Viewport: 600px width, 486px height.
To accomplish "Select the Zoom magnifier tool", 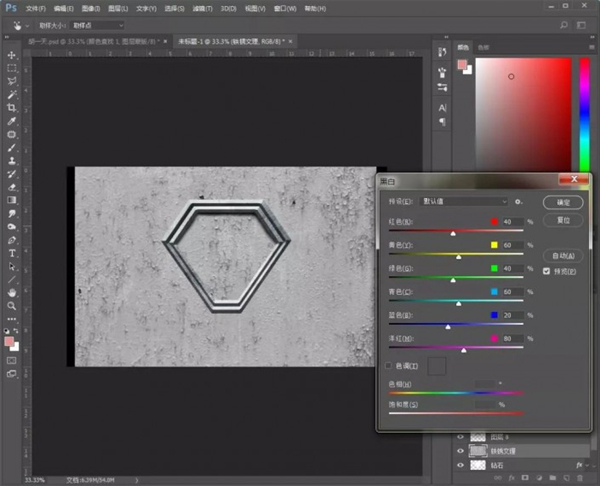I will pyautogui.click(x=12, y=305).
